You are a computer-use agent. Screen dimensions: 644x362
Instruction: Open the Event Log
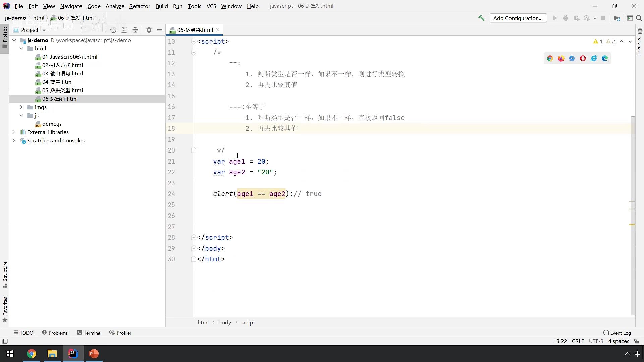coord(617,333)
